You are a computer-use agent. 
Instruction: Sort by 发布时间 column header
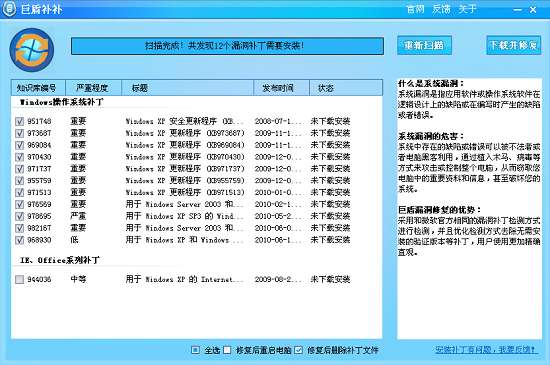281,88
